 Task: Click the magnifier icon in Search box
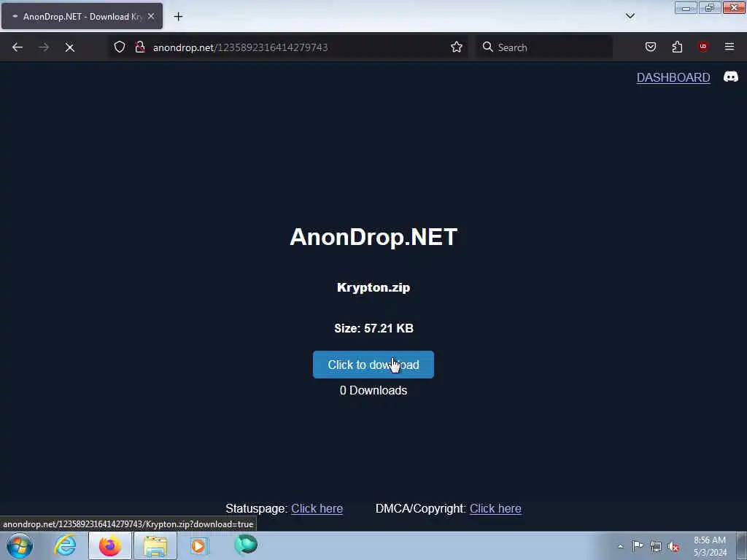[x=487, y=47]
